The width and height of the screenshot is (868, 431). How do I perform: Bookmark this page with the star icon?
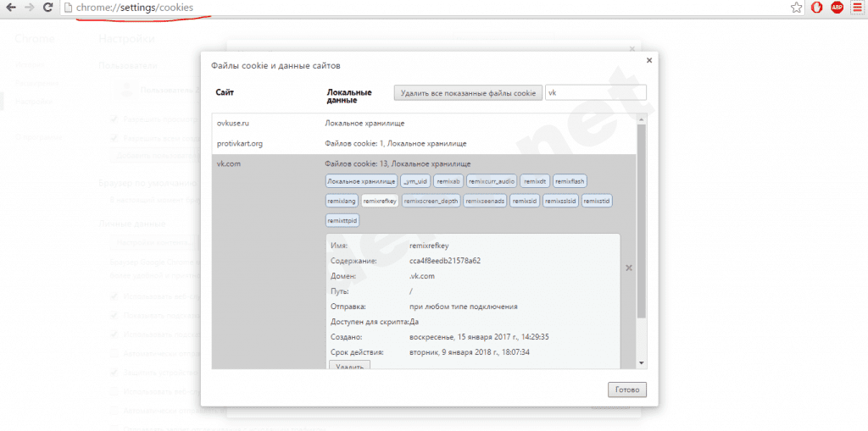tap(796, 8)
